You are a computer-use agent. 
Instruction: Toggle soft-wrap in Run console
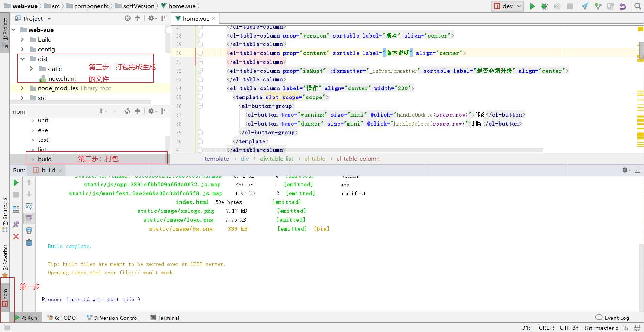29,206
